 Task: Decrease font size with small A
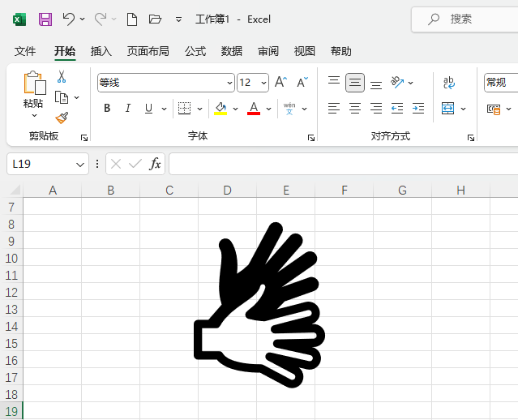302,82
